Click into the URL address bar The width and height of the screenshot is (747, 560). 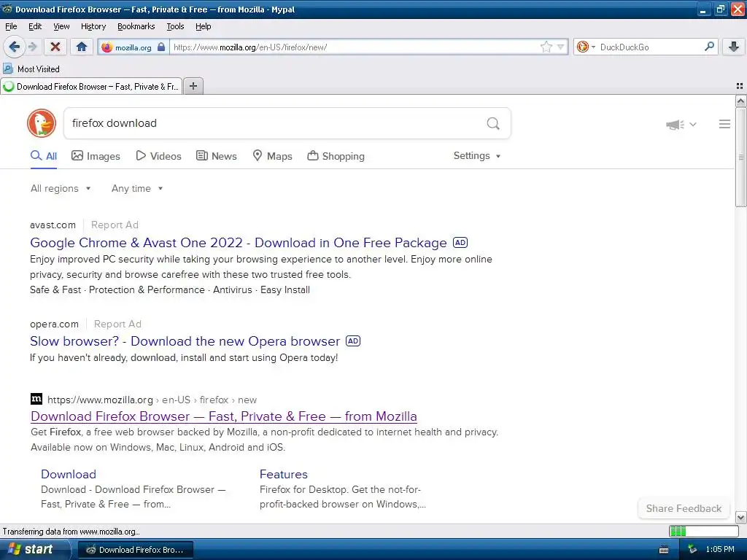click(355, 47)
